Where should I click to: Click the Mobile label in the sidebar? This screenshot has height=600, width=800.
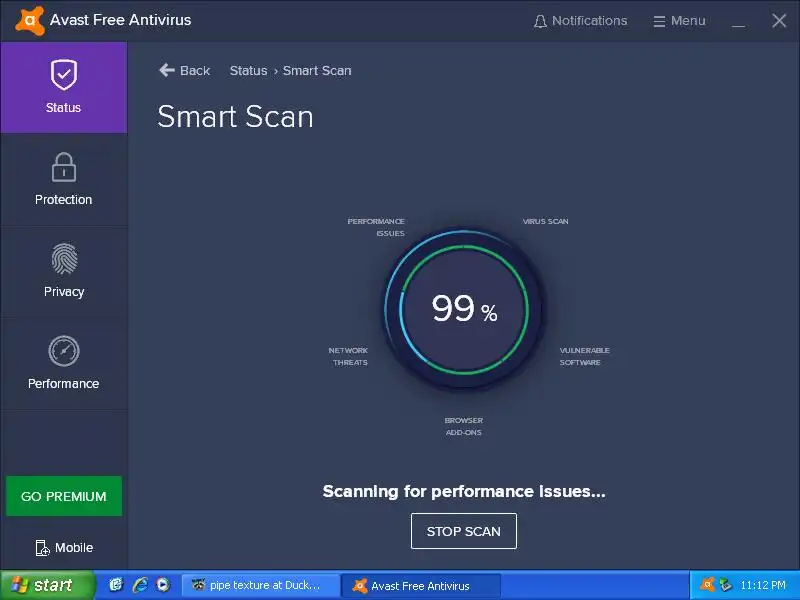[x=74, y=547]
